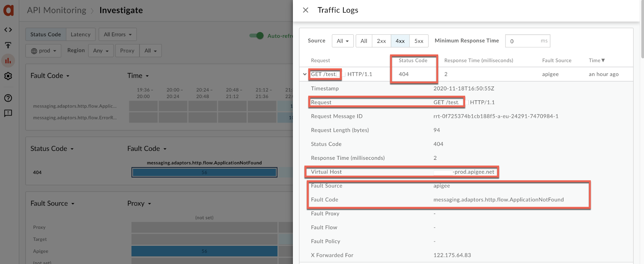Click the Target fault source row label
Image resolution: width=644 pixels, height=264 pixels.
pyautogui.click(x=40, y=239)
